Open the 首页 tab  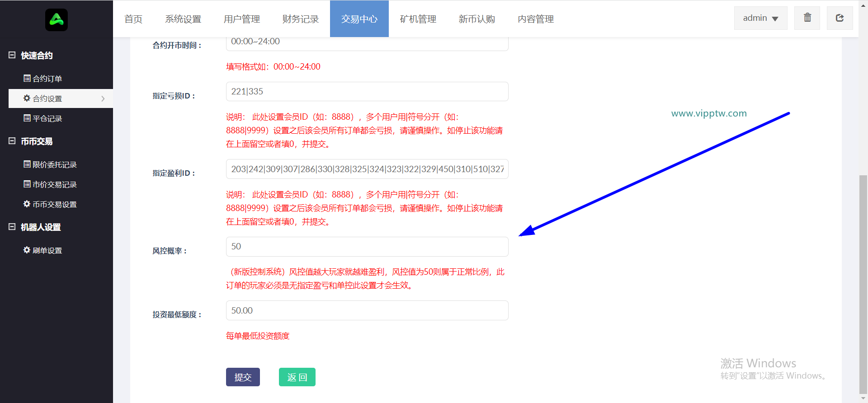click(133, 19)
